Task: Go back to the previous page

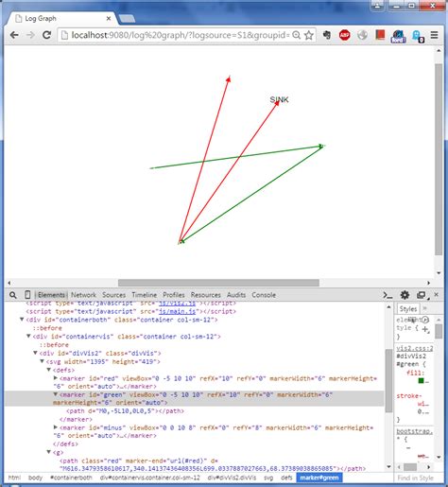Action: coord(14,35)
